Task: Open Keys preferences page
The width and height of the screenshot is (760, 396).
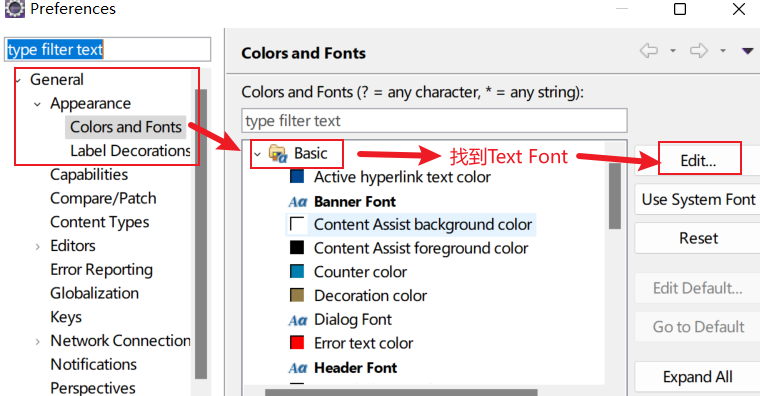Action: pos(66,317)
